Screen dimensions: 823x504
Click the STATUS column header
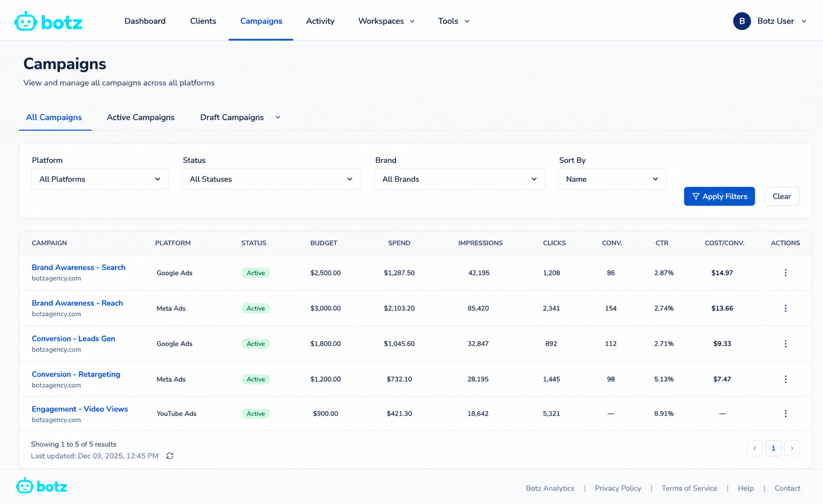click(254, 243)
